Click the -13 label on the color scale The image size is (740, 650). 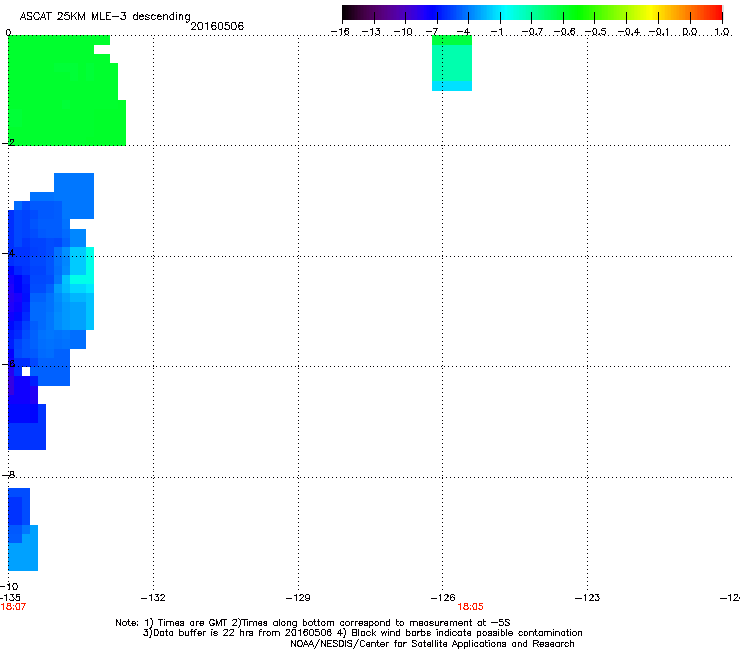click(x=371, y=32)
